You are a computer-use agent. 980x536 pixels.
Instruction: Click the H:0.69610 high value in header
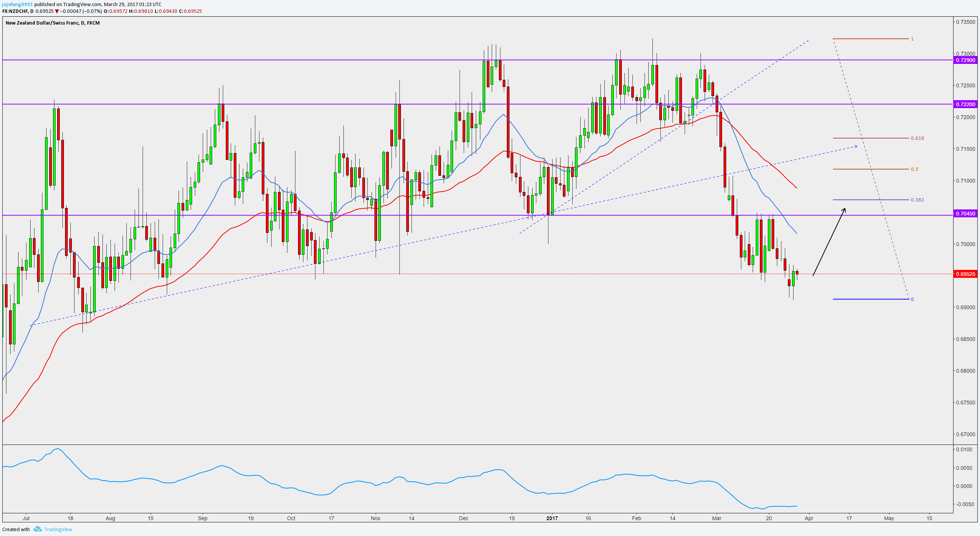point(141,11)
